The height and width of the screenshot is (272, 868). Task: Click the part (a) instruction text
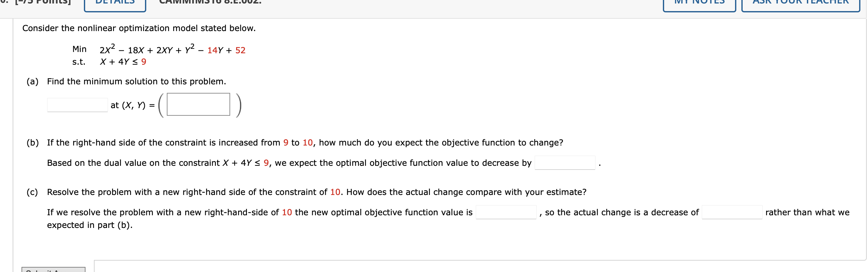[136, 81]
